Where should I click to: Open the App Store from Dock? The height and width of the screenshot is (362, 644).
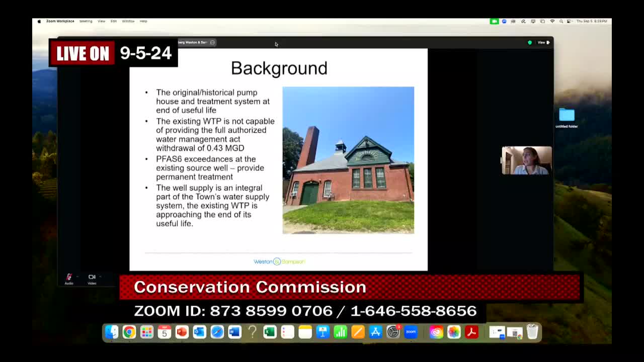[x=376, y=332]
